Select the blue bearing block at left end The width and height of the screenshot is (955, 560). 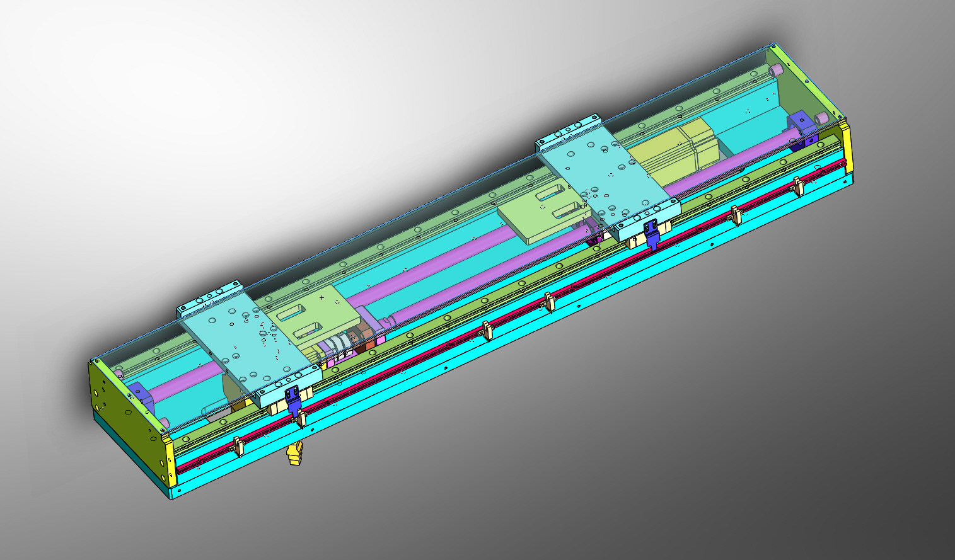[141, 399]
